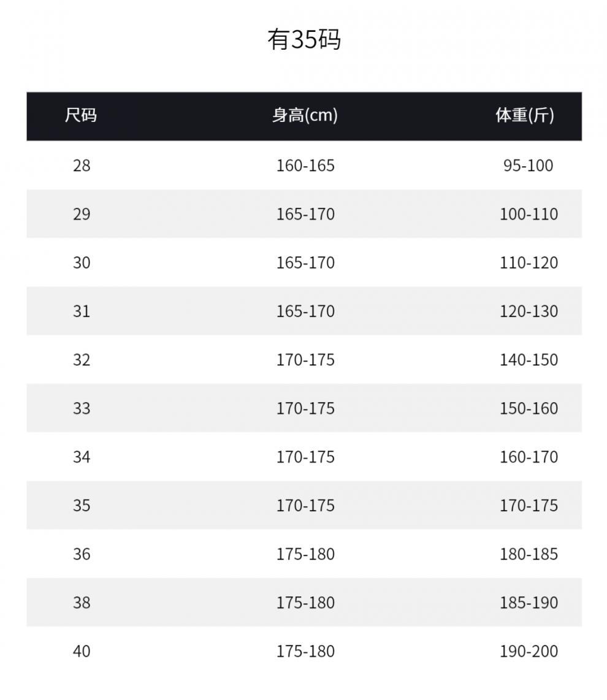Viewport: 607px width, 700px height.
Task: Click weight 190-200 cell for size 40
Action: click(529, 651)
